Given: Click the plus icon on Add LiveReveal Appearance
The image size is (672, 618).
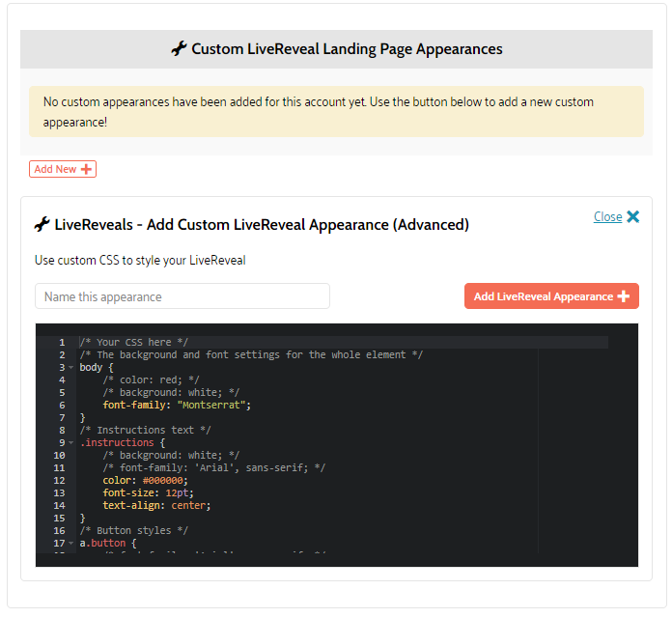Looking at the screenshot, I should pos(623,296).
